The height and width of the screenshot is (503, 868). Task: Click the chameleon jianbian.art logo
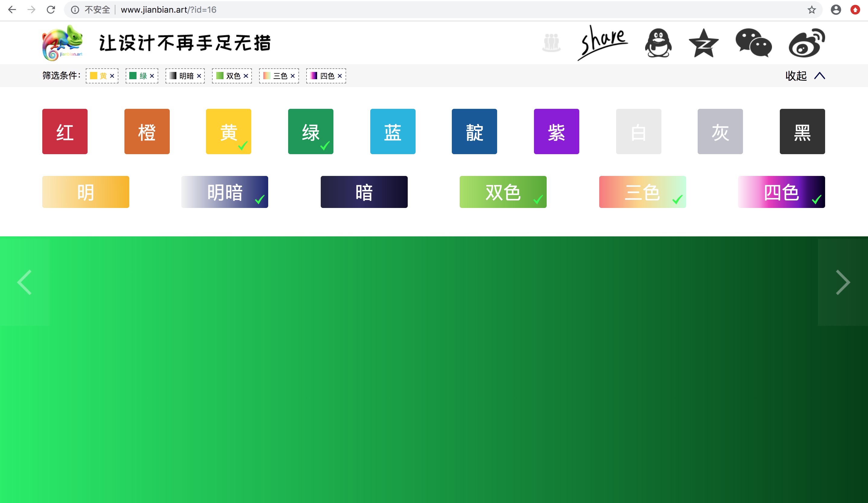click(x=62, y=43)
